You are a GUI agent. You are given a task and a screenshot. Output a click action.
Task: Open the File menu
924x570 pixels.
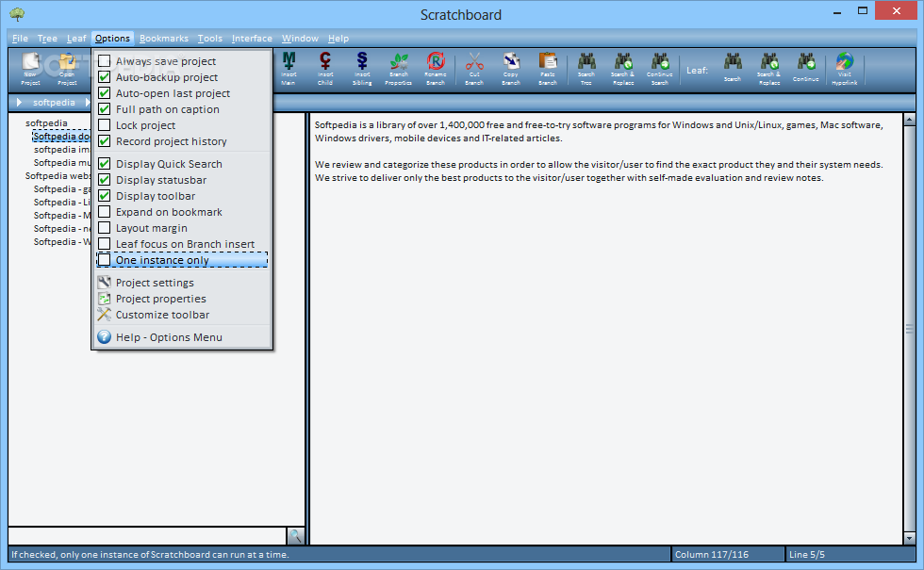tap(20, 39)
